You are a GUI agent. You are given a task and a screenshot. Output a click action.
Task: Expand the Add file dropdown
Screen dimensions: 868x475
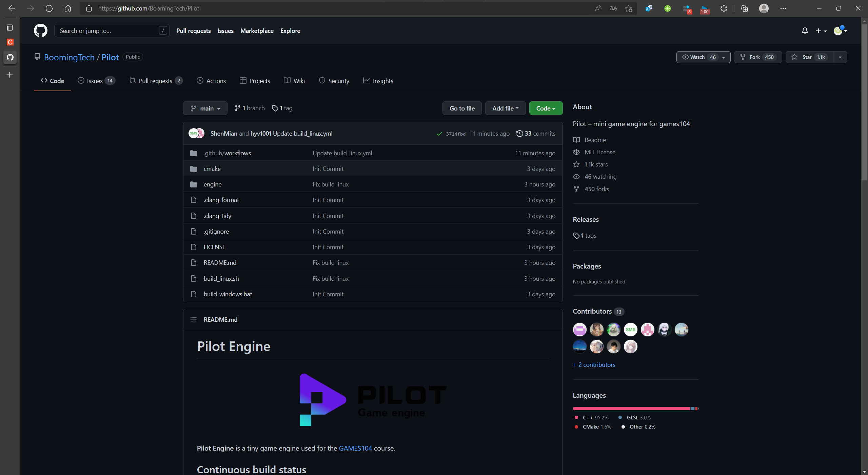pos(505,108)
